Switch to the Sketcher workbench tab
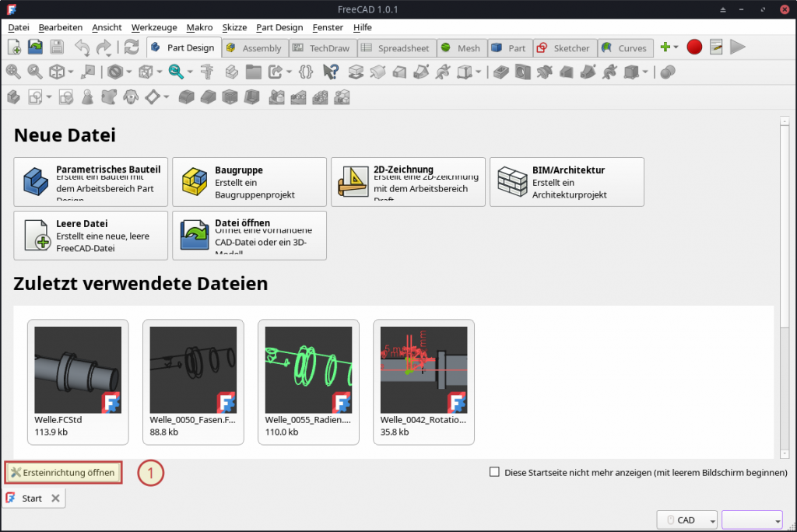Screen dimensions: 797x532 point(564,48)
